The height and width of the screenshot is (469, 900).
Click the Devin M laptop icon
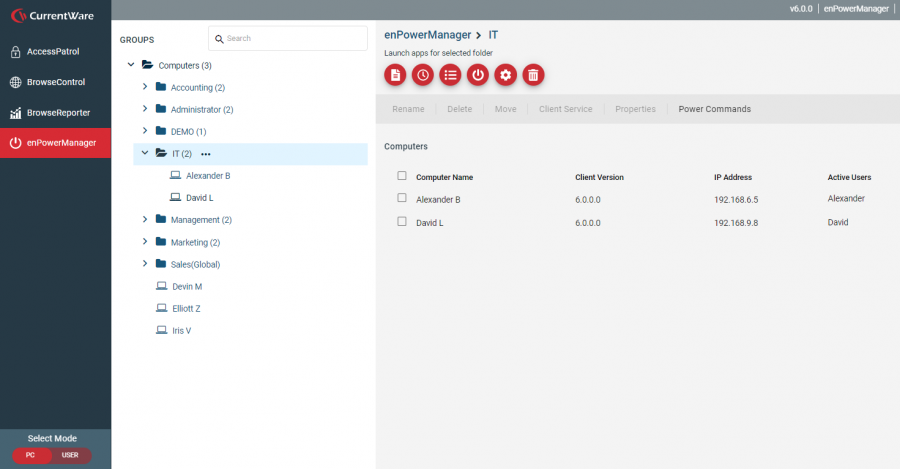click(x=161, y=285)
